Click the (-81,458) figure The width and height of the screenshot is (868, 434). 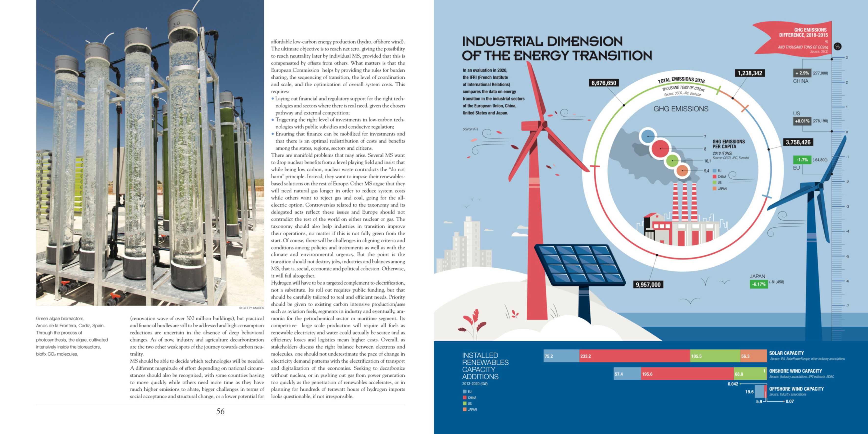click(776, 282)
